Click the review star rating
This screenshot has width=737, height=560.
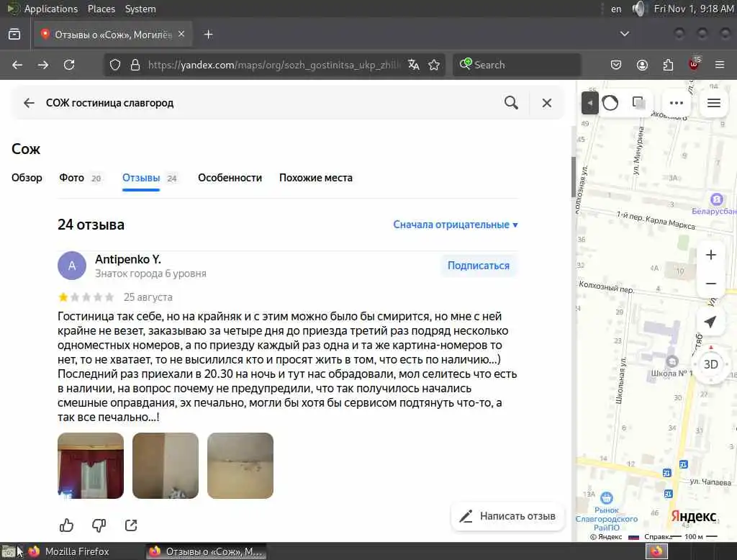pyautogui.click(x=86, y=297)
